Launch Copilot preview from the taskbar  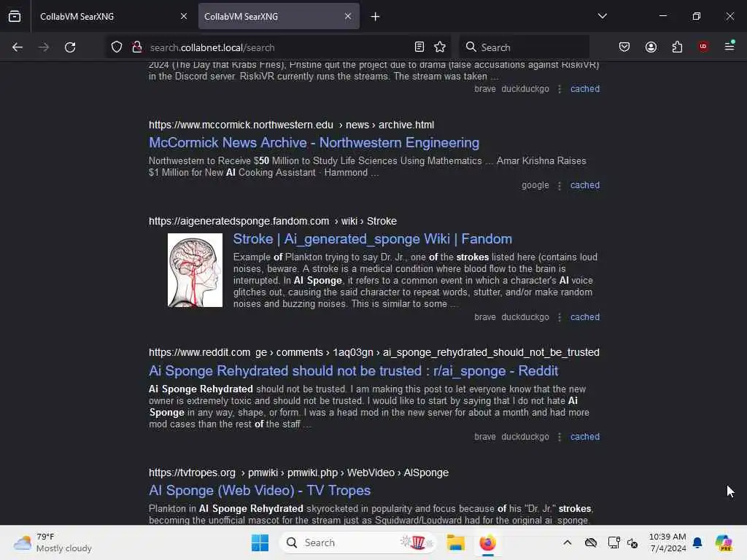(x=724, y=542)
